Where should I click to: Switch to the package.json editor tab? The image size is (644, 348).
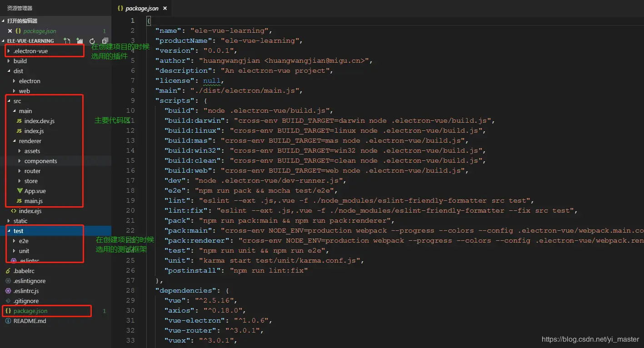tap(142, 8)
